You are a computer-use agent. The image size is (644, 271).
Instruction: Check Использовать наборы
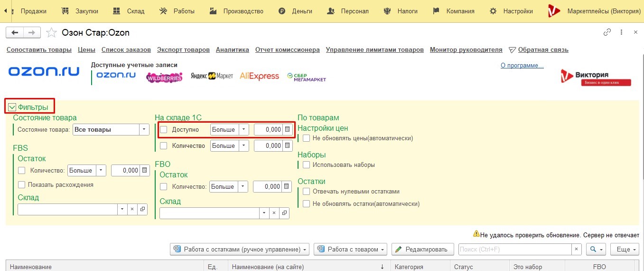tap(307, 165)
